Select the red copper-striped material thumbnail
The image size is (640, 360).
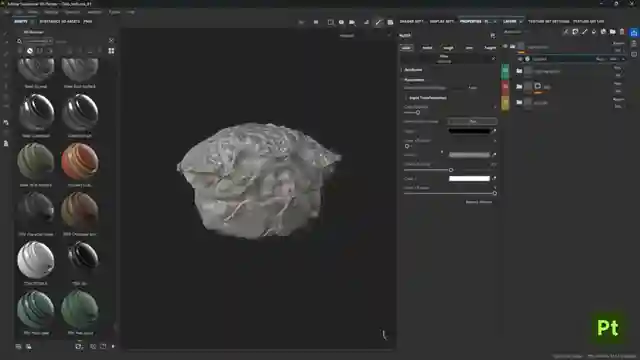tap(80, 162)
